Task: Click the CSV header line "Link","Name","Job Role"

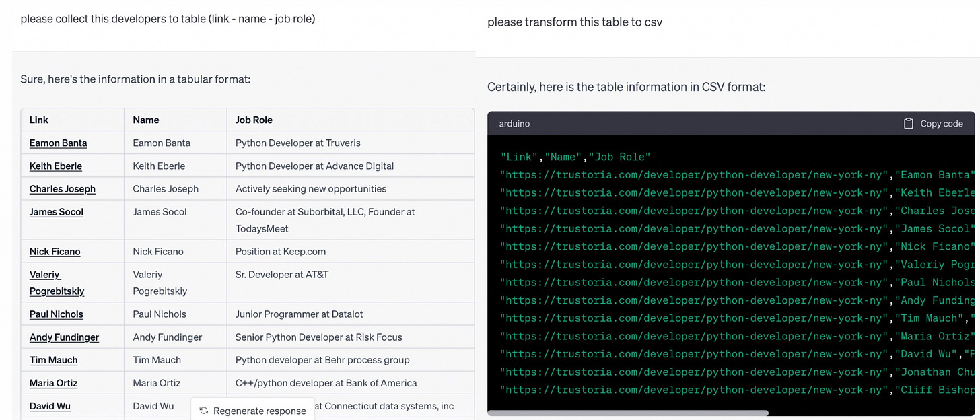Action: pos(575,157)
